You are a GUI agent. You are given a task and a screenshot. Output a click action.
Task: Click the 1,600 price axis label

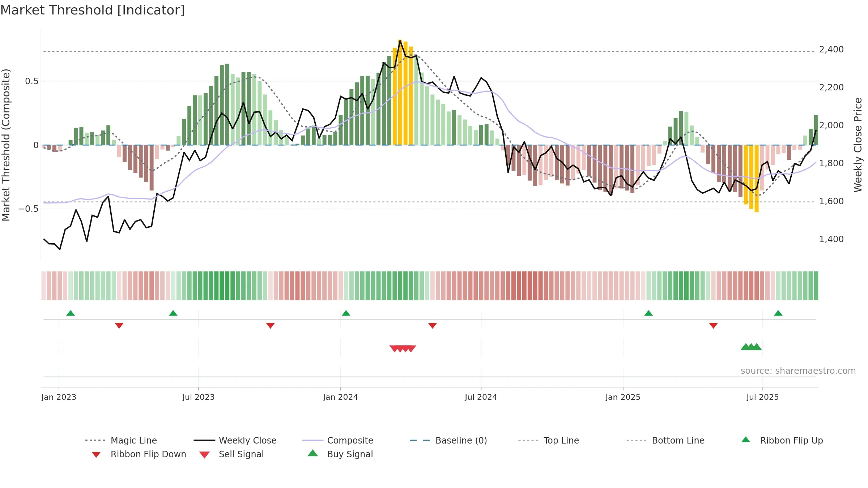[x=831, y=201]
